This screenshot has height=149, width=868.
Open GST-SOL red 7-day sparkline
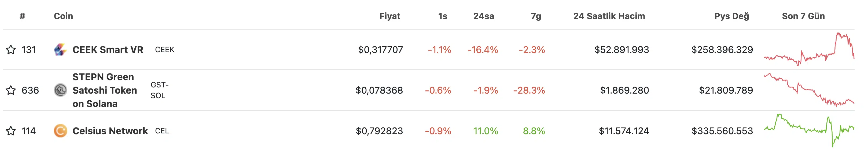coord(809,90)
